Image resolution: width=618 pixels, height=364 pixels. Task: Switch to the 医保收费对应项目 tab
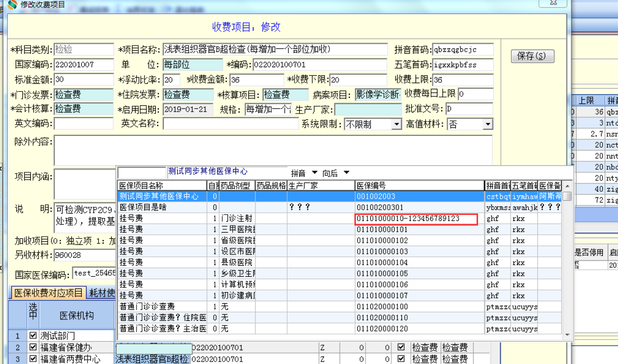[48, 293]
